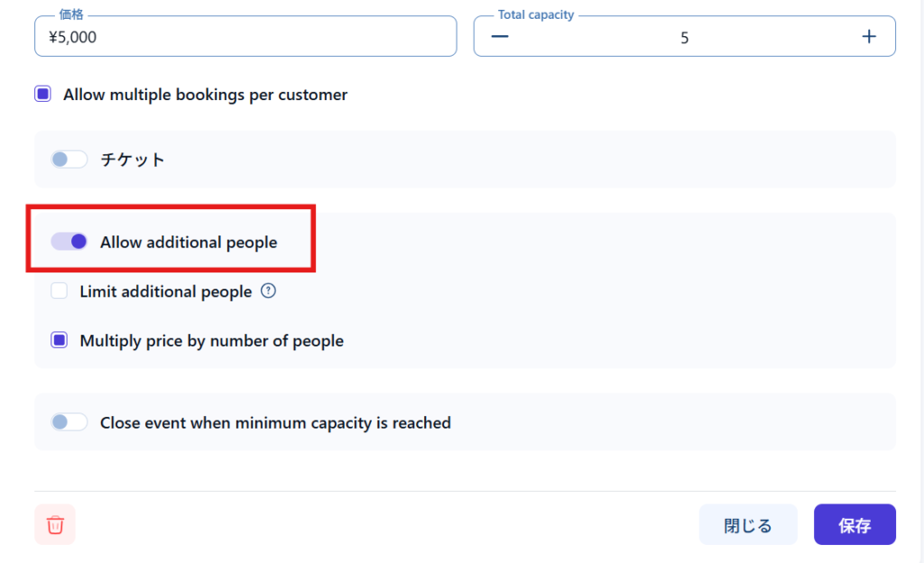
Task: Toggle Close event when minimum capacity reached
Action: (69, 422)
